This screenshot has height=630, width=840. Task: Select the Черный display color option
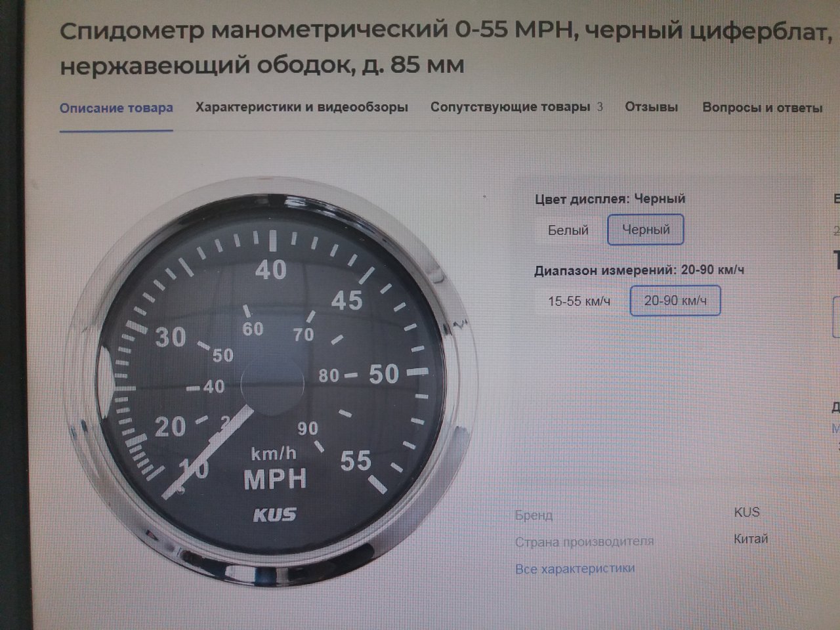[646, 230]
